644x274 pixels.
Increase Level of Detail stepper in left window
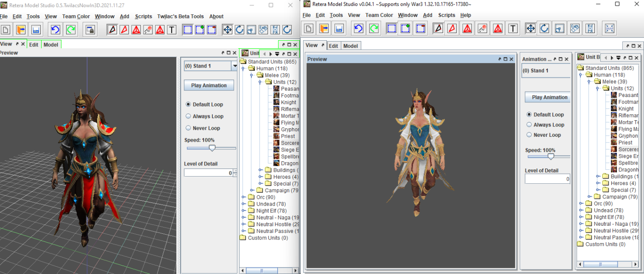(x=236, y=171)
